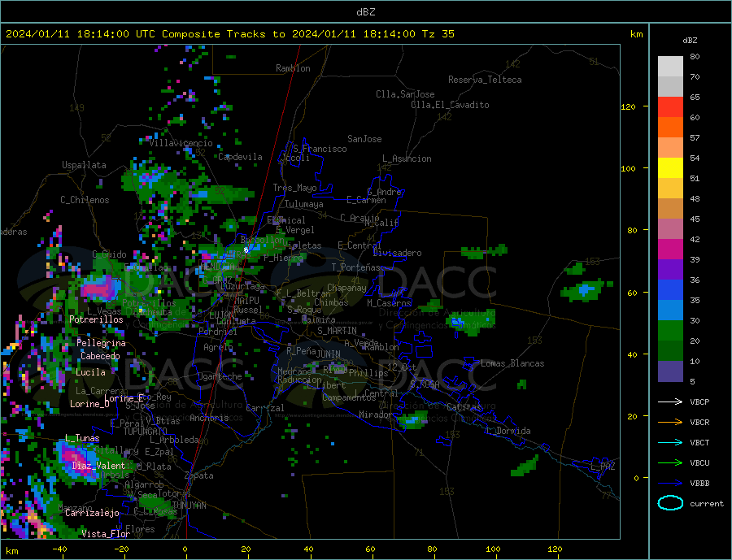This screenshot has height=560, width=732.
Task: Click the 'VBCR' legend label
Action: [x=699, y=423]
